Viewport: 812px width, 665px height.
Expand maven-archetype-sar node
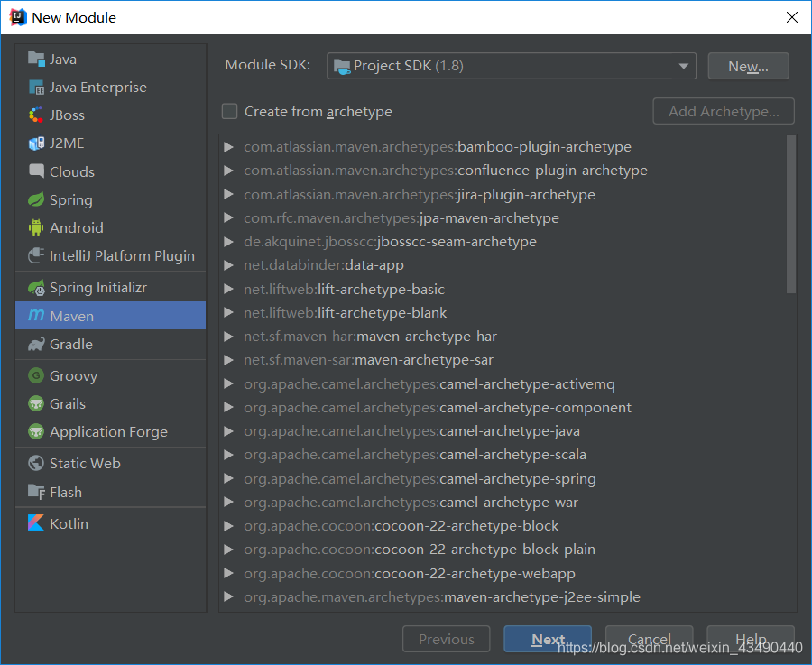228,360
